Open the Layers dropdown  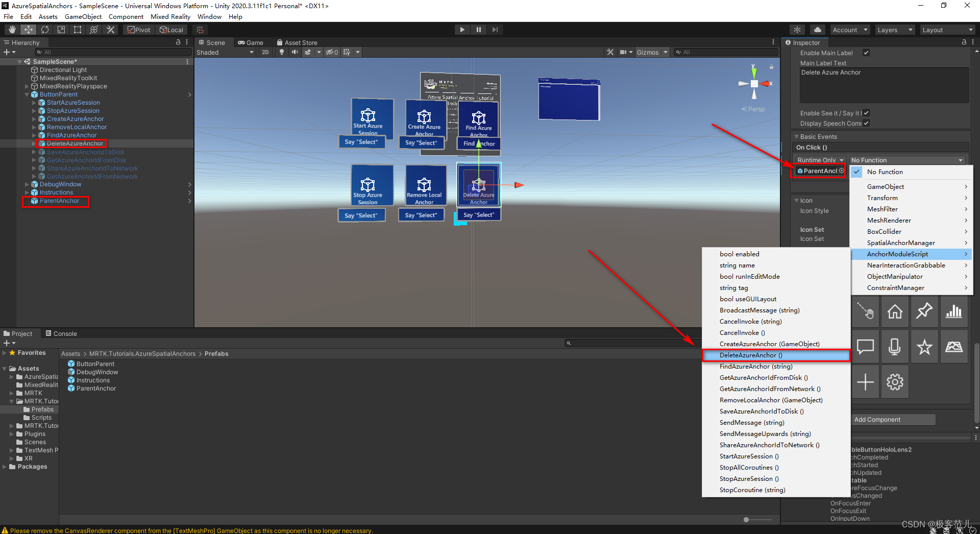click(x=895, y=30)
